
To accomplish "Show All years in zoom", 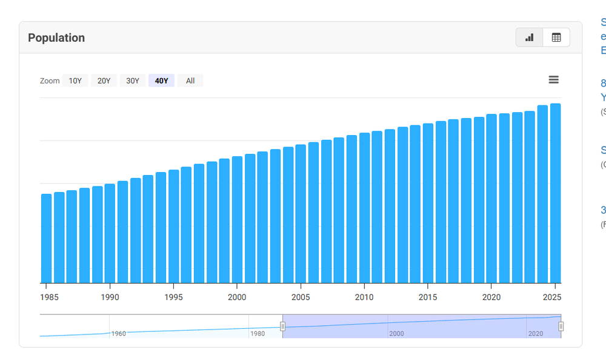I will coord(190,81).
